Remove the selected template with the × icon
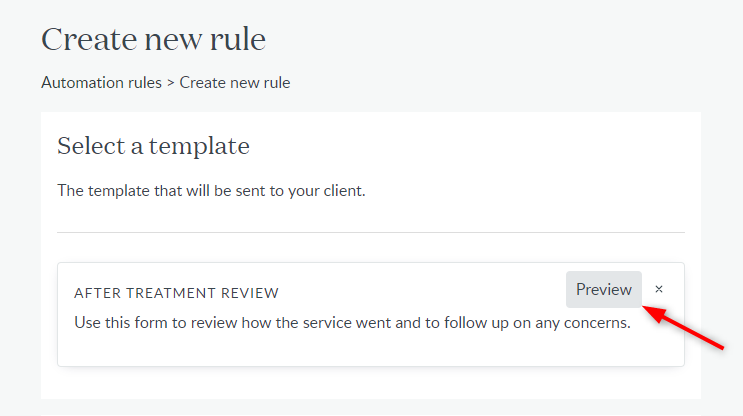This screenshot has height=416, width=743. click(x=659, y=289)
